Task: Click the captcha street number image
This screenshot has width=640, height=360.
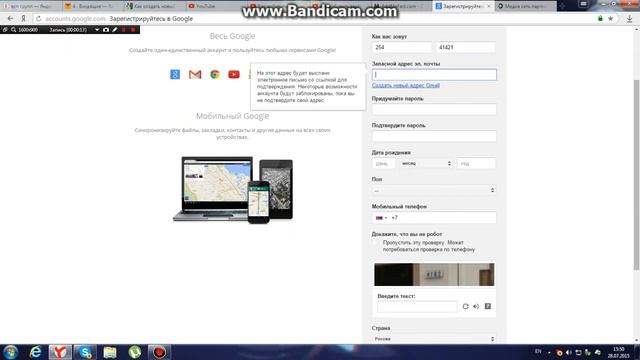Action: [434, 274]
